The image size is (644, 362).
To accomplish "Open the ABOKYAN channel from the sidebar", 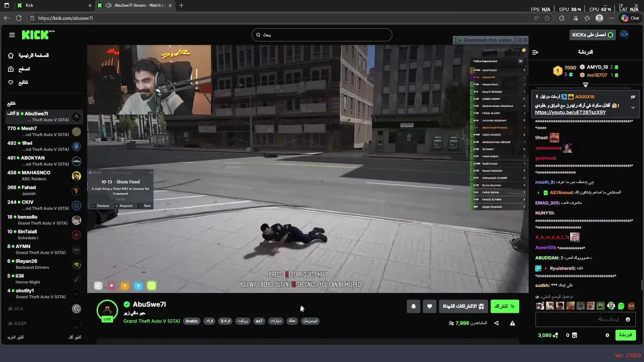I will [44, 161].
